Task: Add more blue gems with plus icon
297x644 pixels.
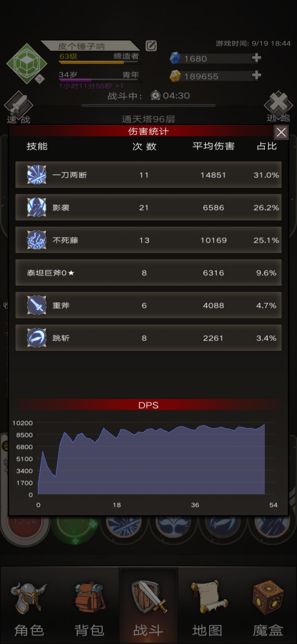Action: pyautogui.click(x=256, y=58)
